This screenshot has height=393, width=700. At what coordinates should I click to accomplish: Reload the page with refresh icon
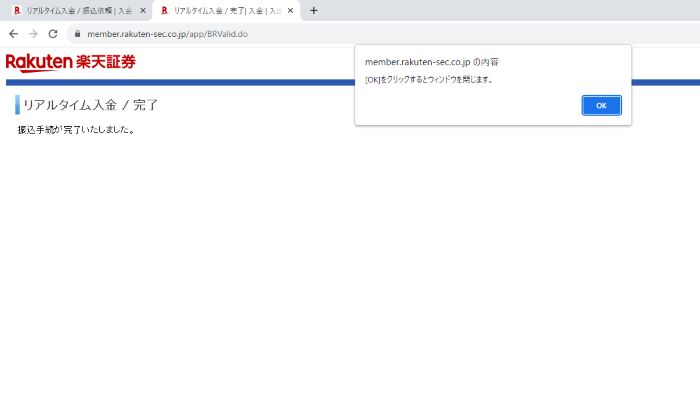[x=53, y=34]
